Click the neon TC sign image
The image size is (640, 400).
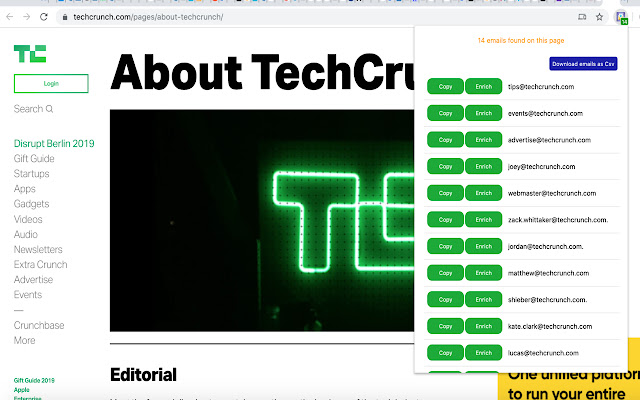262,220
